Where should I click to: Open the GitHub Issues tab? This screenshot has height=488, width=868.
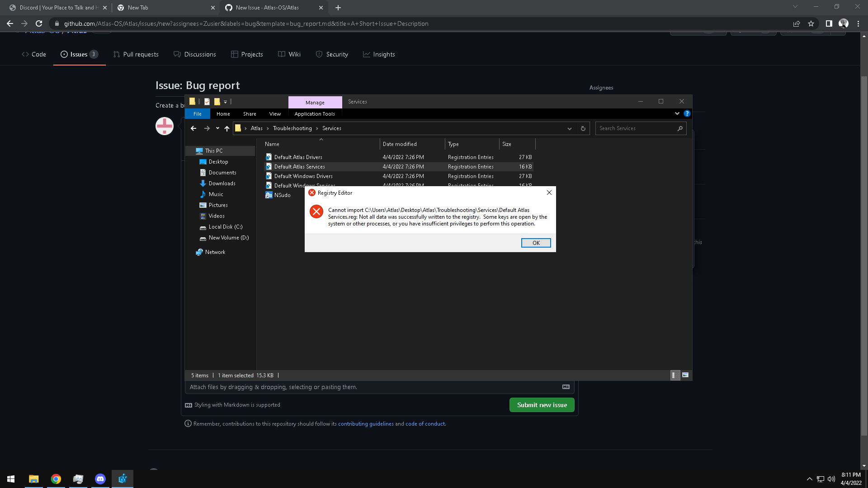(80, 54)
